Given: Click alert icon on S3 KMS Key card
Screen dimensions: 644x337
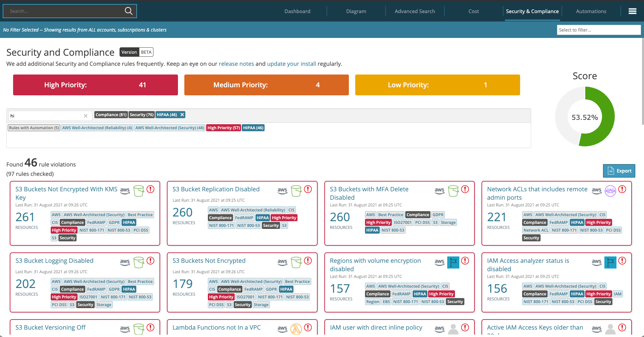Looking at the screenshot, I should pyautogui.click(x=151, y=189).
